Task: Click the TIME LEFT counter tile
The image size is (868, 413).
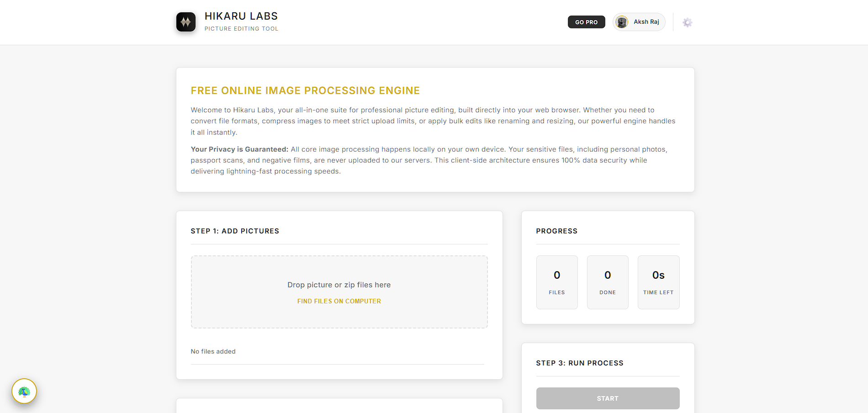Action: coord(658,282)
